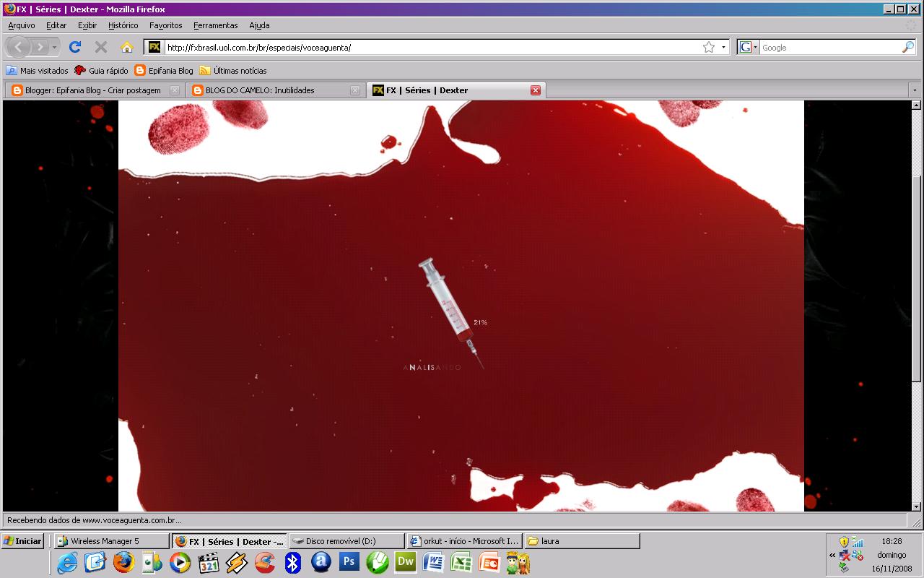The width and height of the screenshot is (924, 578).
Task: Click the forward navigation arrow
Action: pyautogui.click(x=40, y=47)
